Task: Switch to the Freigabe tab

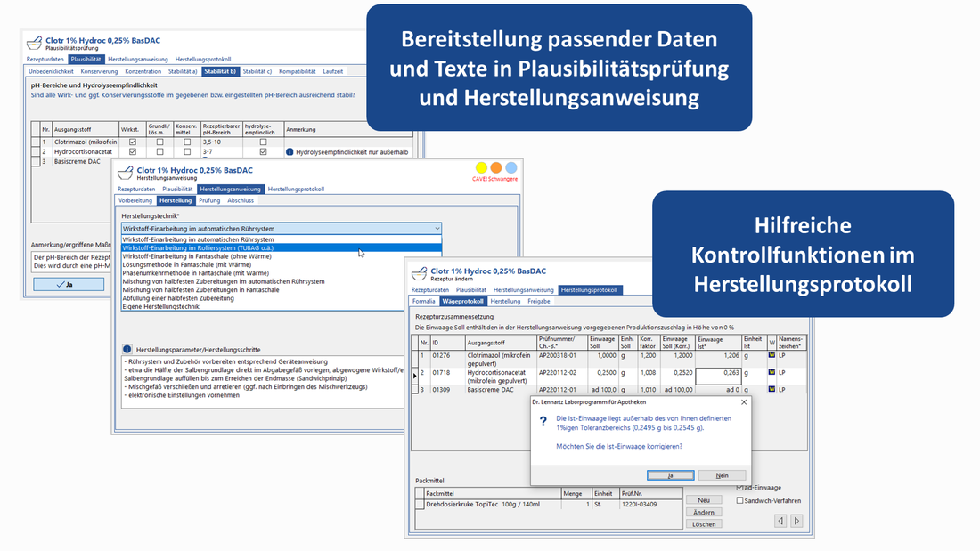Action: (x=539, y=301)
